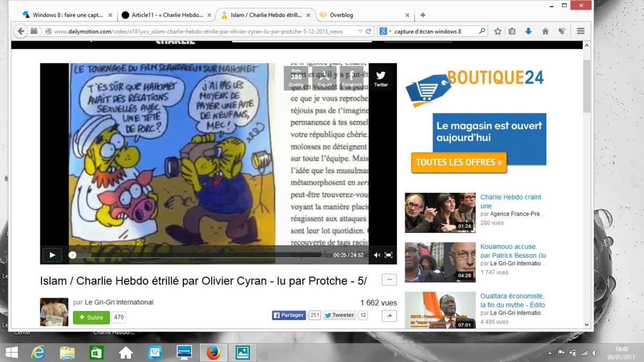Image resolution: width=644 pixels, height=362 pixels.
Task: Switch to Firefox in the taskbar
Action: coord(213,352)
